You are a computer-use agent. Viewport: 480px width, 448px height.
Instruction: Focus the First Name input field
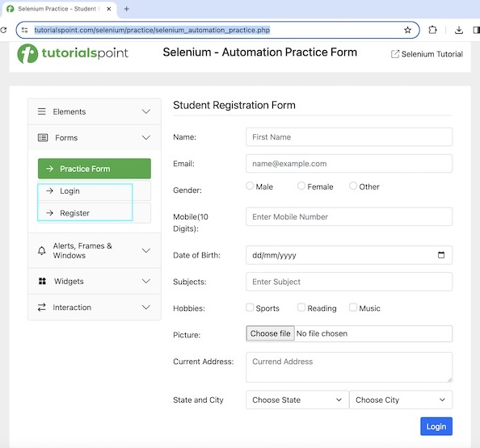click(349, 137)
